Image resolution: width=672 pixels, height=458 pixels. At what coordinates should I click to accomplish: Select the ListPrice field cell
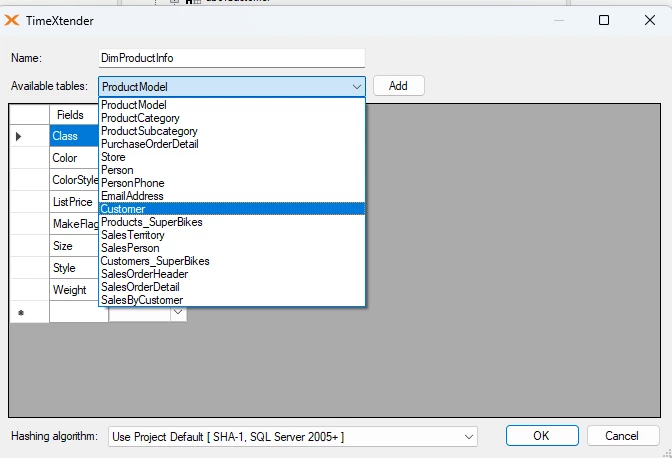74,202
